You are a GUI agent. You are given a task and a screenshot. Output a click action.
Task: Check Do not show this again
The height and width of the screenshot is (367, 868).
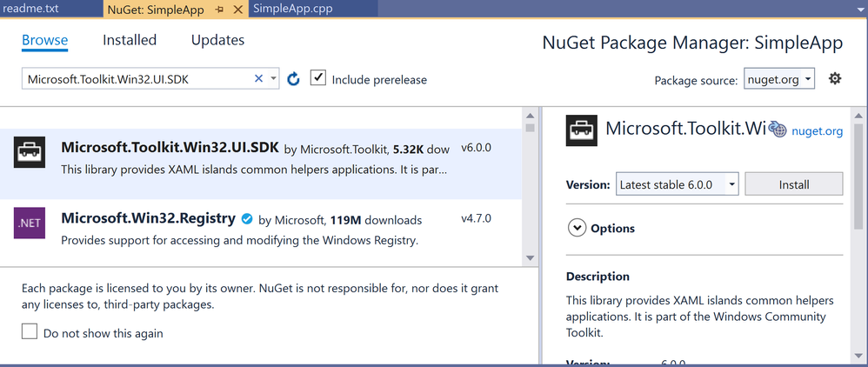click(30, 331)
